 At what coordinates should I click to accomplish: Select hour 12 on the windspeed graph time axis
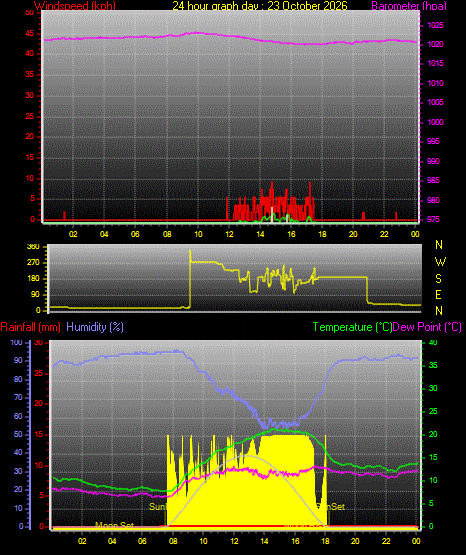pos(229,234)
